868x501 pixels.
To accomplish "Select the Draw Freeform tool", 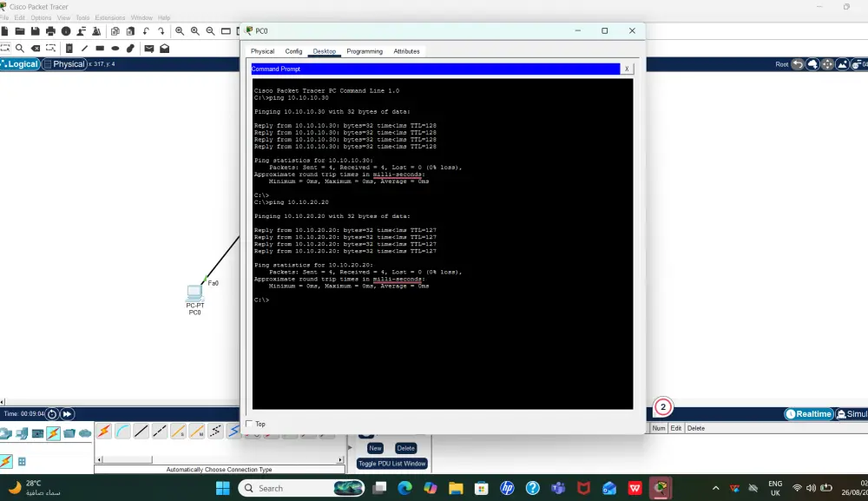I will click(x=131, y=49).
